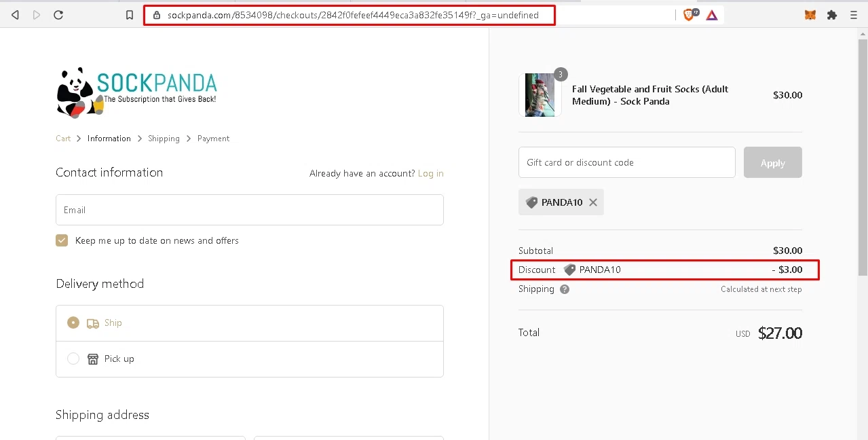This screenshot has height=440, width=868.
Task: Click Calculated at next step text
Action: pos(761,289)
